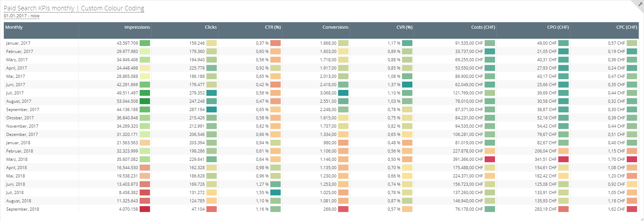
Task: Click the 43.597.709 impressions value
Action: pyautogui.click(x=127, y=43)
